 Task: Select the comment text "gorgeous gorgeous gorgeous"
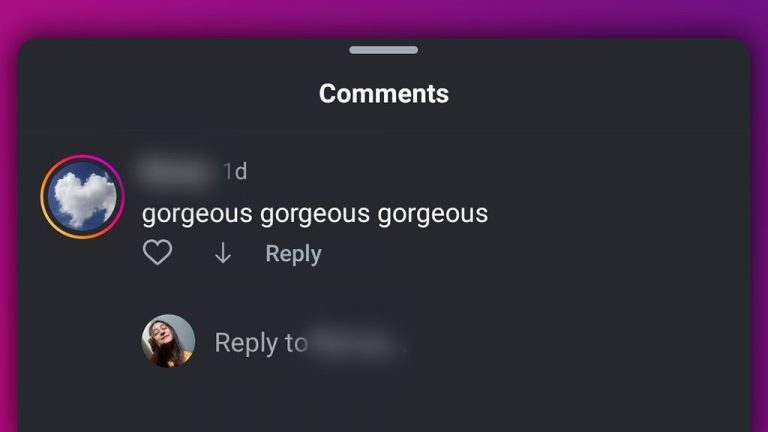(x=315, y=214)
